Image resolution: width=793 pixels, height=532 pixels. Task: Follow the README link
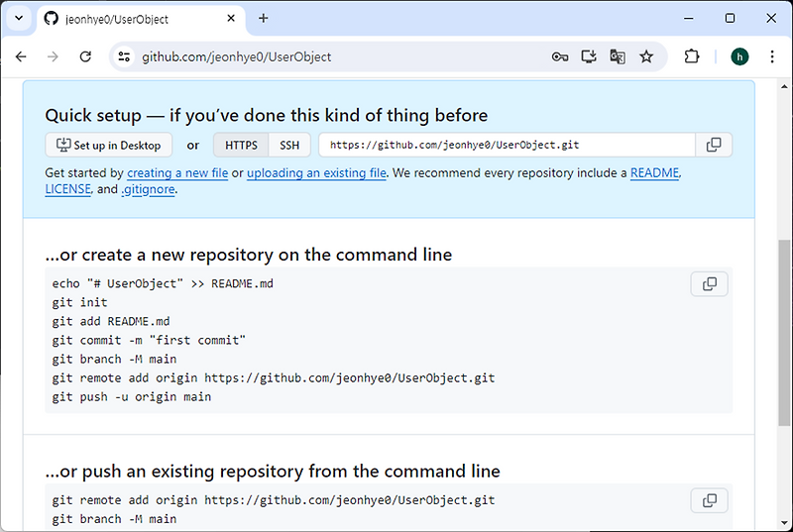click(654, 173)
